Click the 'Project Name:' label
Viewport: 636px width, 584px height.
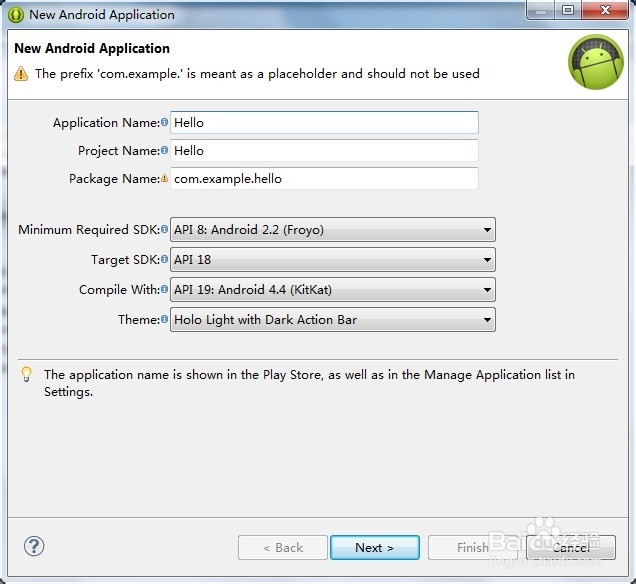click(119, 150)
